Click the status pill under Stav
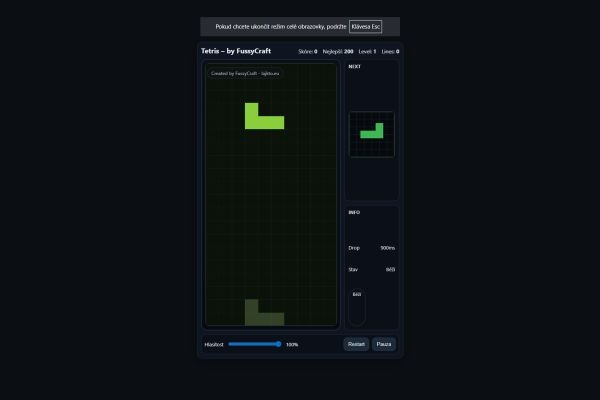Viewport: 600px width, 400px height. click(x=357, y=307)
